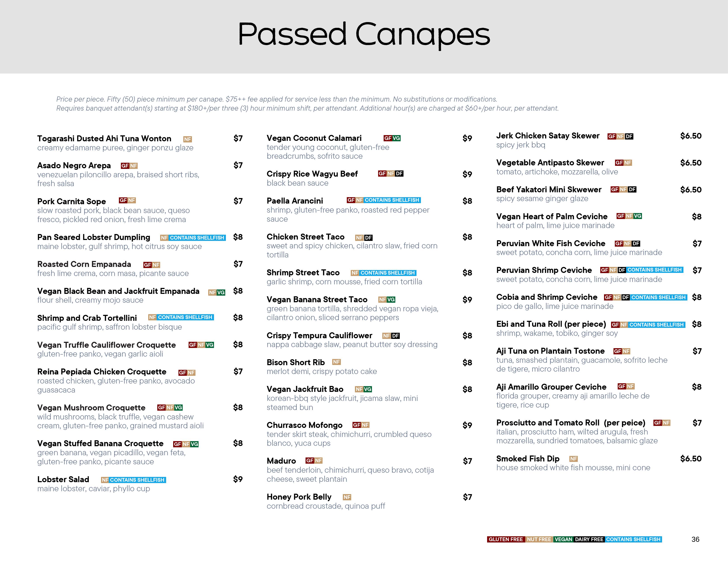
Task: Click the DAIRY FREE swatch in the bottom legend
Action: tap(589, 539)
